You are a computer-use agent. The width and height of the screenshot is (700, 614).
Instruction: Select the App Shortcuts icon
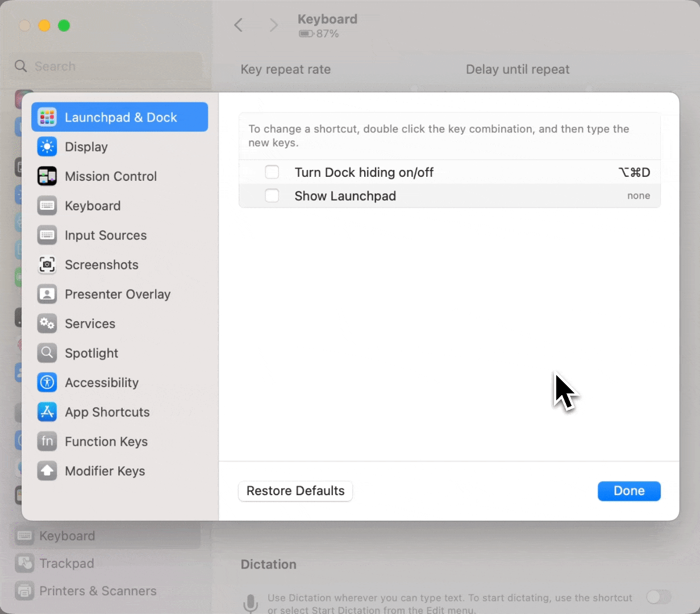pos(47,412)
